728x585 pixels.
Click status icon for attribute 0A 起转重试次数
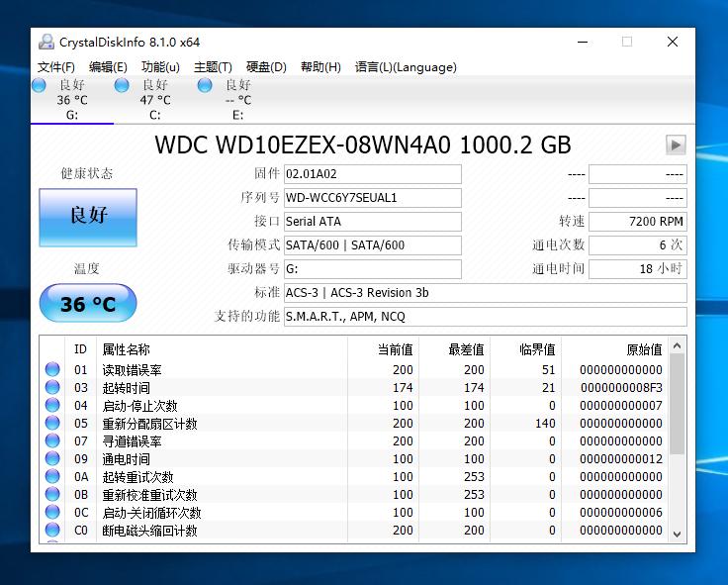pyautogui.click(x=52, y=476)
